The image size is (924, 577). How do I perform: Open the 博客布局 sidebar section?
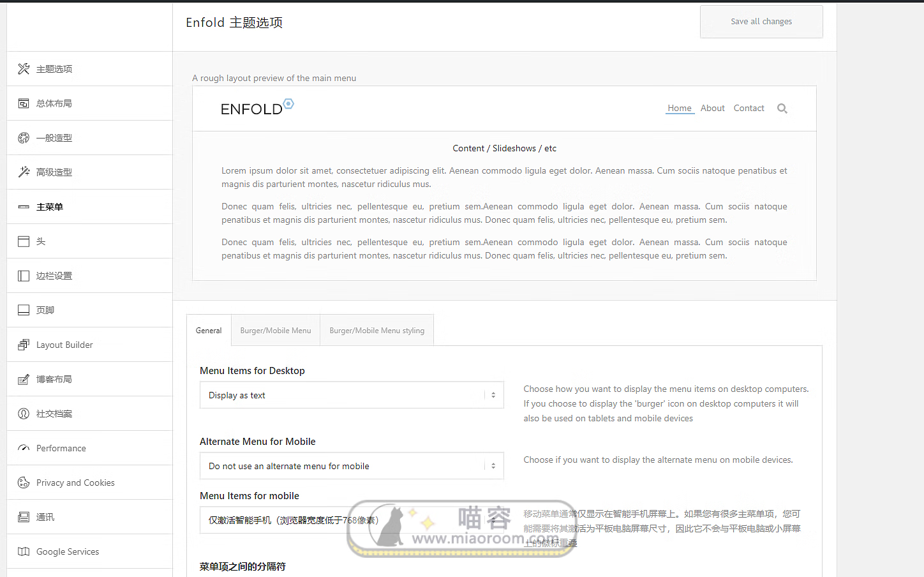point(89,379)
